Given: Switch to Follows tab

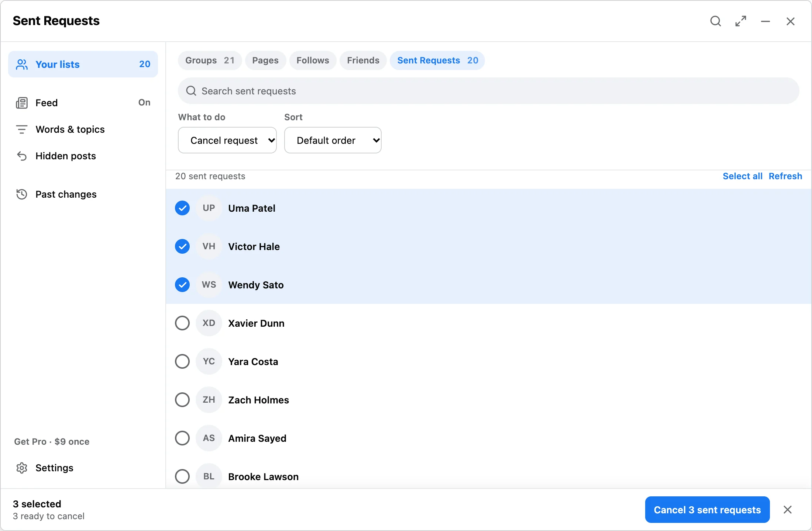Looking at the screenshot, I should click(313, 60).
